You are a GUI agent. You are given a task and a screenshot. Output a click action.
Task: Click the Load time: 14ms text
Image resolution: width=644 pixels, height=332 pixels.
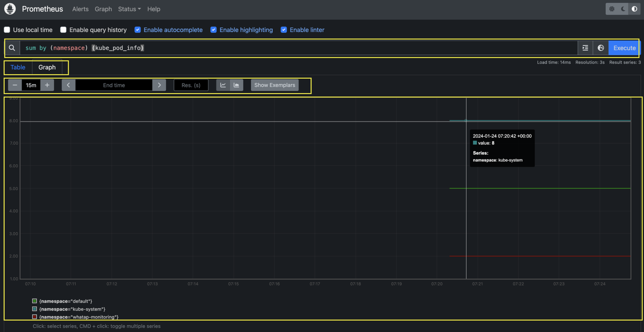tap(554, 62)
